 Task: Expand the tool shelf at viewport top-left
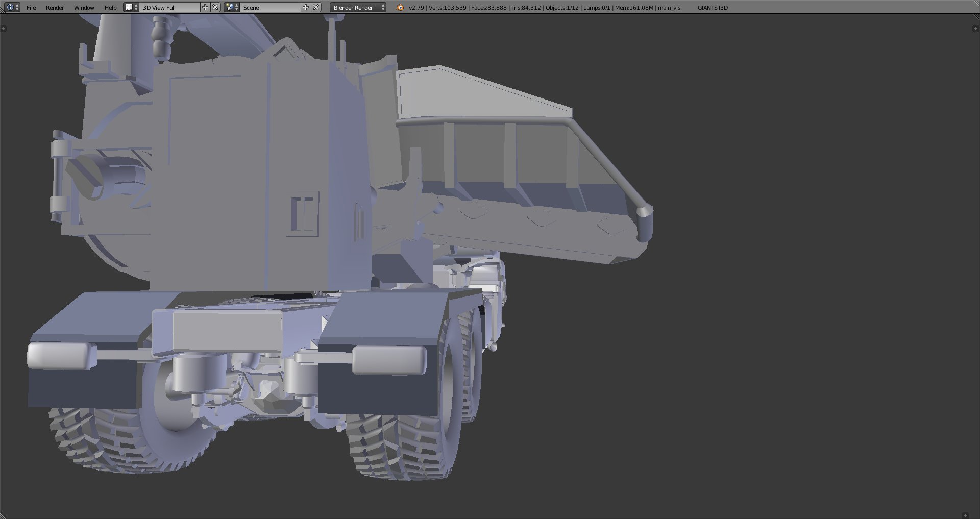(4, 29)
